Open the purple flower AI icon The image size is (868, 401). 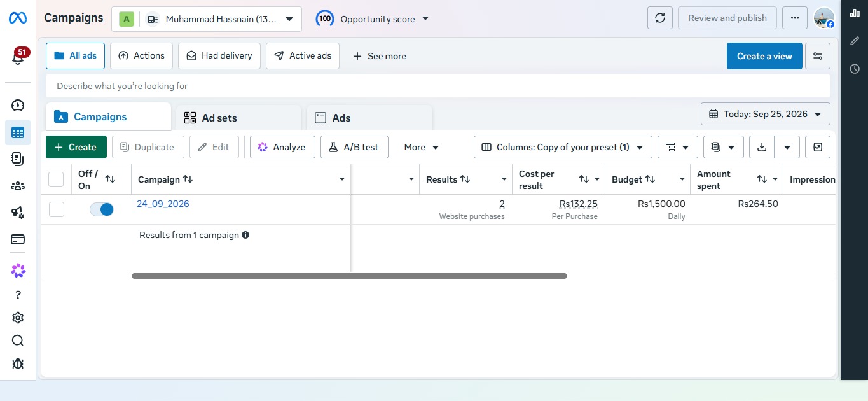coord(18,271)
